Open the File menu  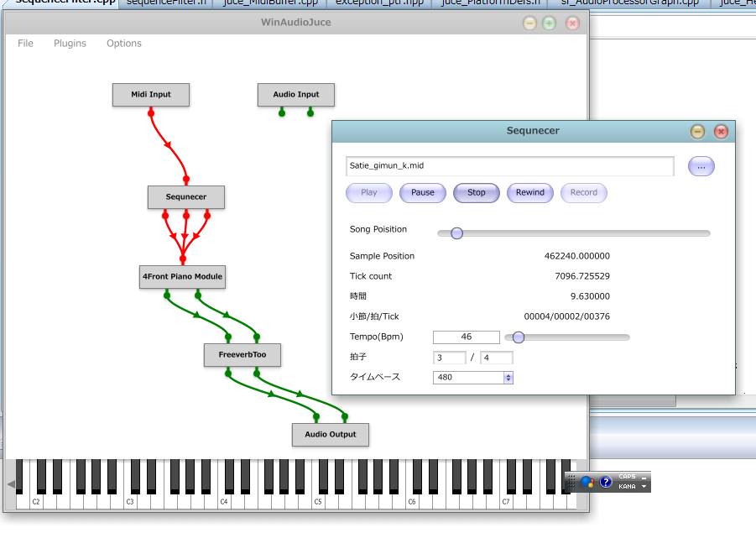tap(26, 44)
